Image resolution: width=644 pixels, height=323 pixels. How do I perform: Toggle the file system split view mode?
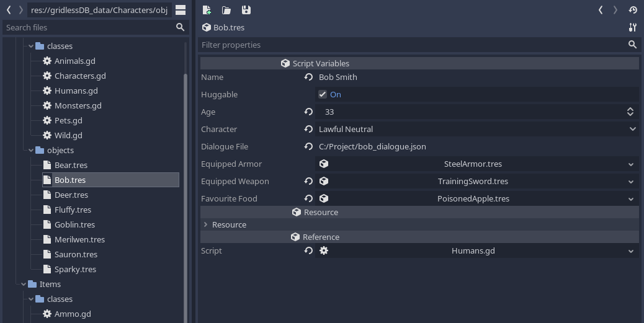pyautogui.click(x=181, y=10)
